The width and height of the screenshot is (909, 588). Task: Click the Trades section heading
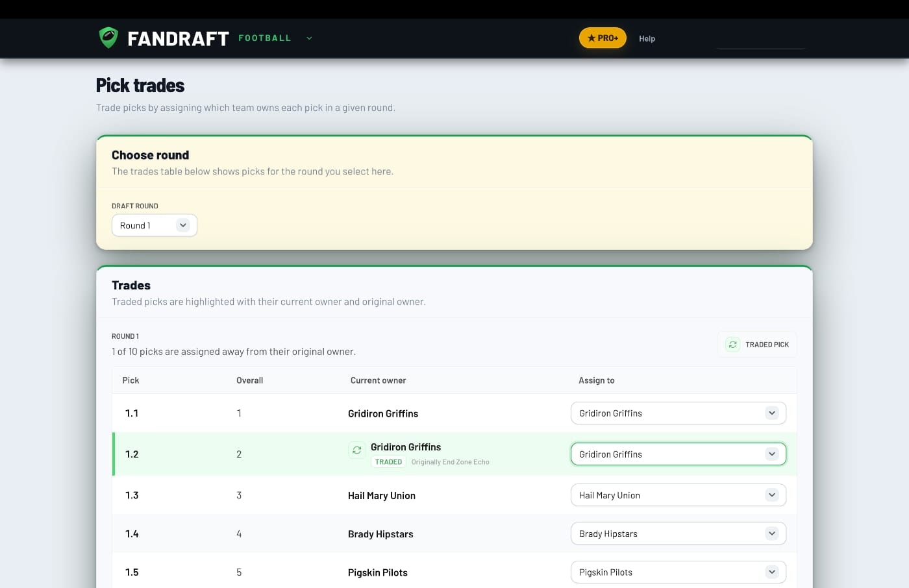(131, 286)
